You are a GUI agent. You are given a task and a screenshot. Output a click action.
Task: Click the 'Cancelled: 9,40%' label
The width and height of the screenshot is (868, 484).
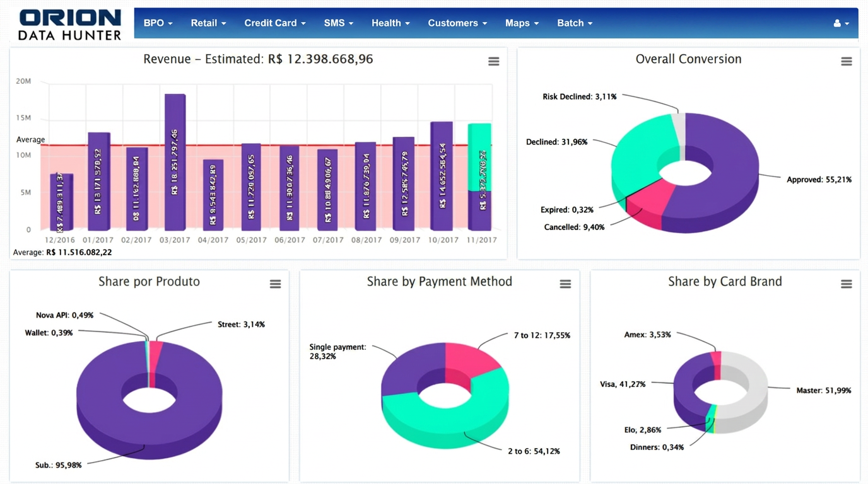(574, 227)
